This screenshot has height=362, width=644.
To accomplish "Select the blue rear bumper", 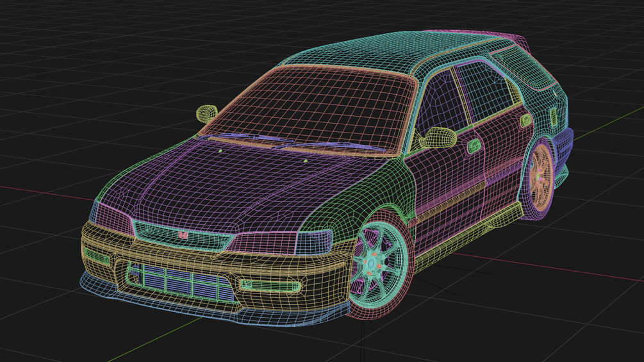I will (563, 150).
